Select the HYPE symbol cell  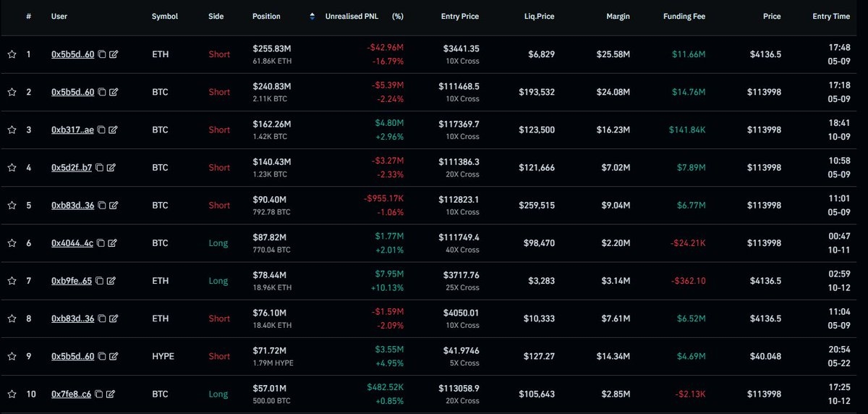click(163, 356)
